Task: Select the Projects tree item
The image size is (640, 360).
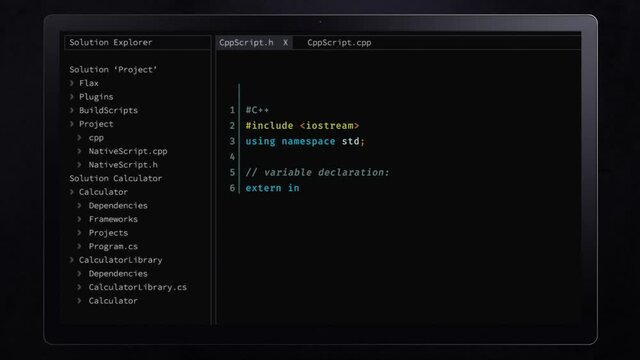Action: (x=108, y=233)
